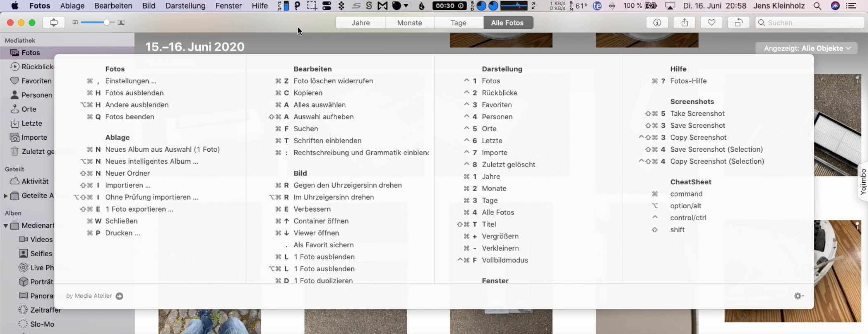The width and height of the screenshot is (868, 334).
Task: Click the share icon in Photos toolbar
Action: point(684,23)
